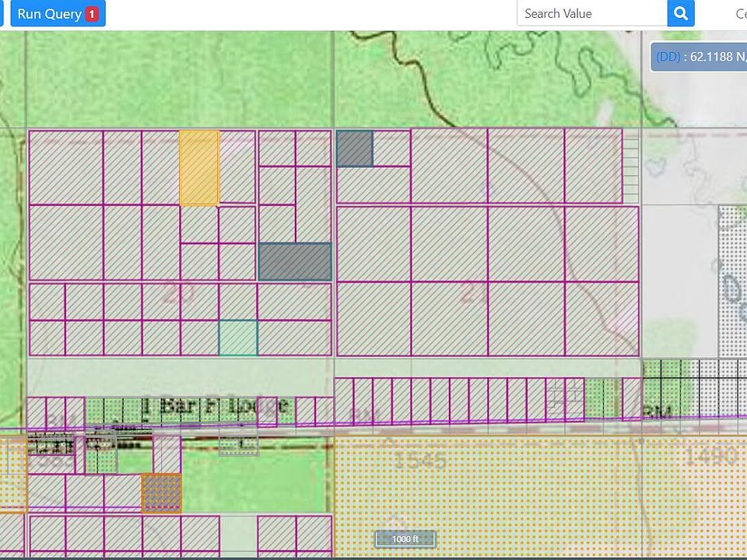Click the partially visible button left of Run Query
Image resolution: width=747 pixels, height=560 pixels.
click(x=2, y=14)
